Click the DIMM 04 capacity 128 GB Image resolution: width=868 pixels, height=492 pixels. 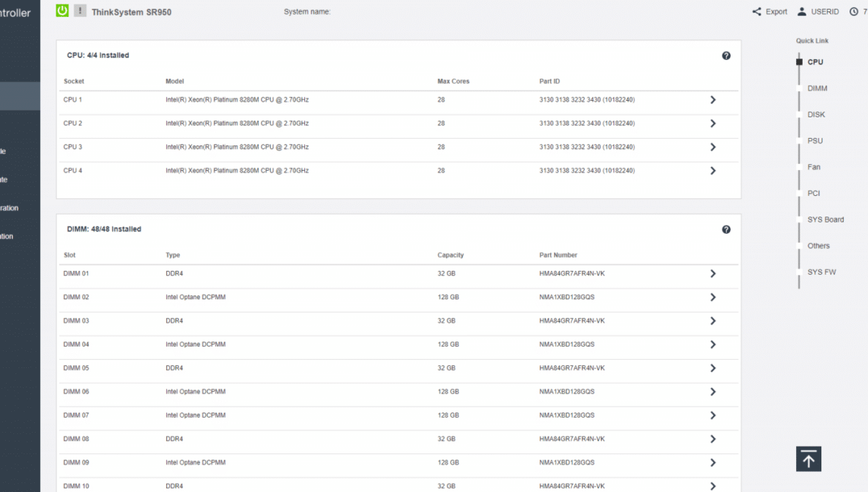(448, 344)
